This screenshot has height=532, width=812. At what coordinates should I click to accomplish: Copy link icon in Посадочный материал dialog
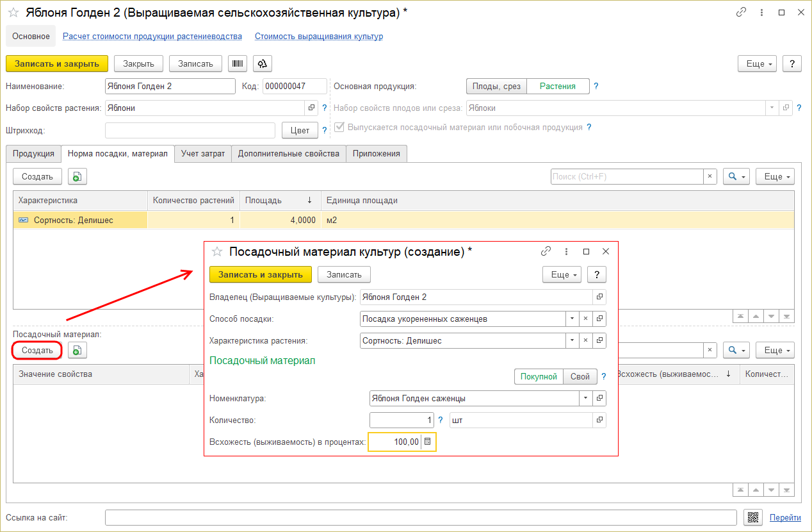pos(546,252)
